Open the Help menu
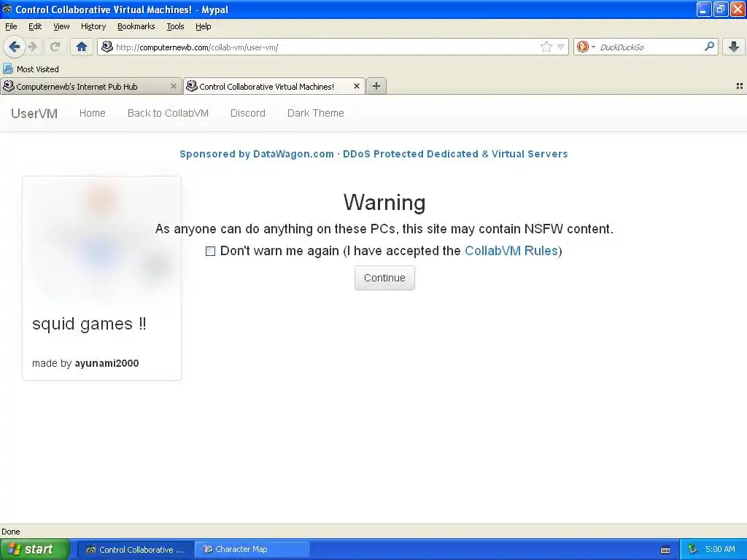 click(x=203, y=26)
